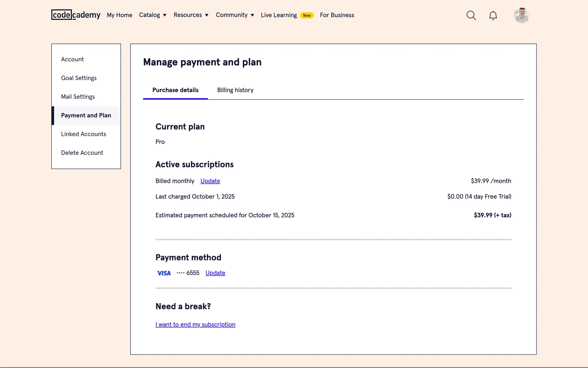
Task: Open Linked Accounts in the sidebar
Action: (83, 134)
